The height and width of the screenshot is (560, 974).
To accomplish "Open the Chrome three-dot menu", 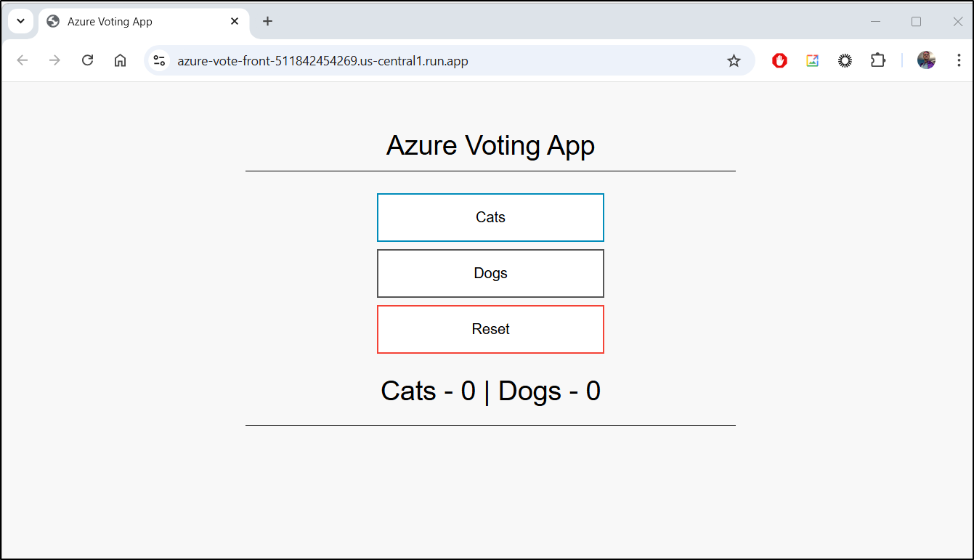I will coord(959,61).
